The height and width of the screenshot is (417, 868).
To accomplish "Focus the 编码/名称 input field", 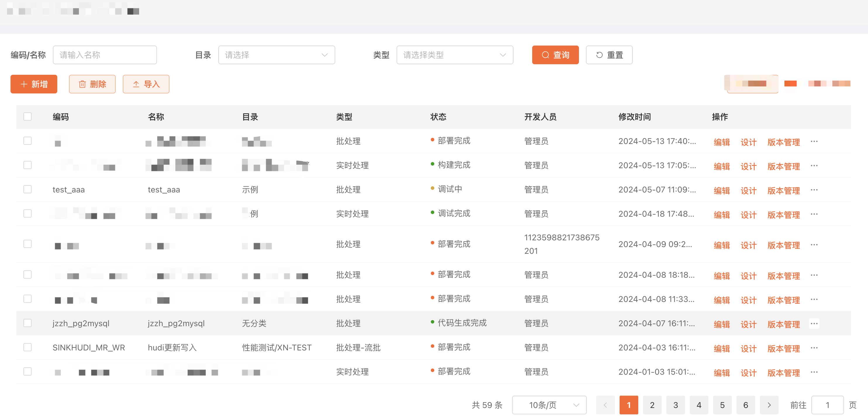I will pyautogui.click(x=105, y=55).
